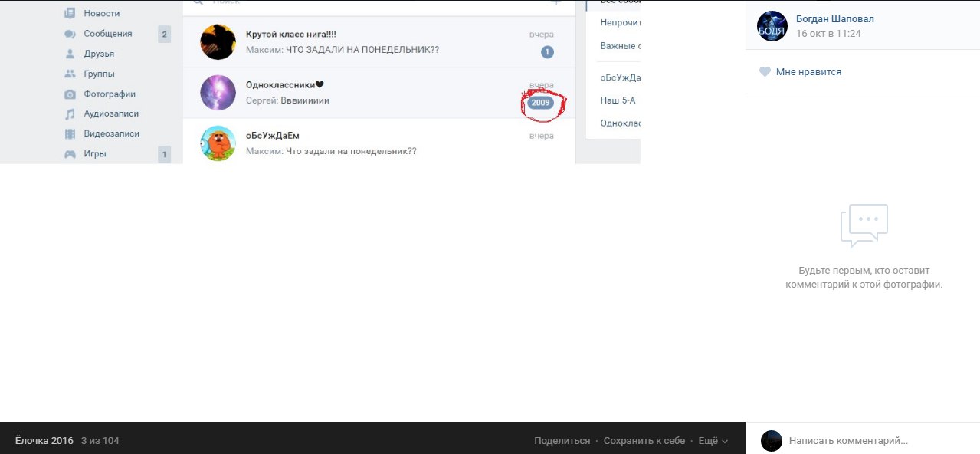The height and width of the screenshot is (454, 980).
Task: Open the Ёлочка 2016 album link
Action: 44,441
